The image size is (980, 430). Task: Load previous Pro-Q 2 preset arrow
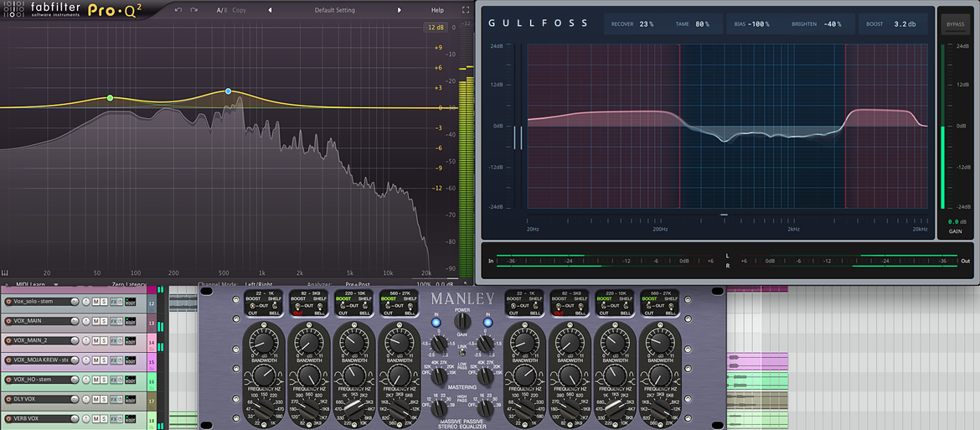pyautogui.click(x=270, y=10)
